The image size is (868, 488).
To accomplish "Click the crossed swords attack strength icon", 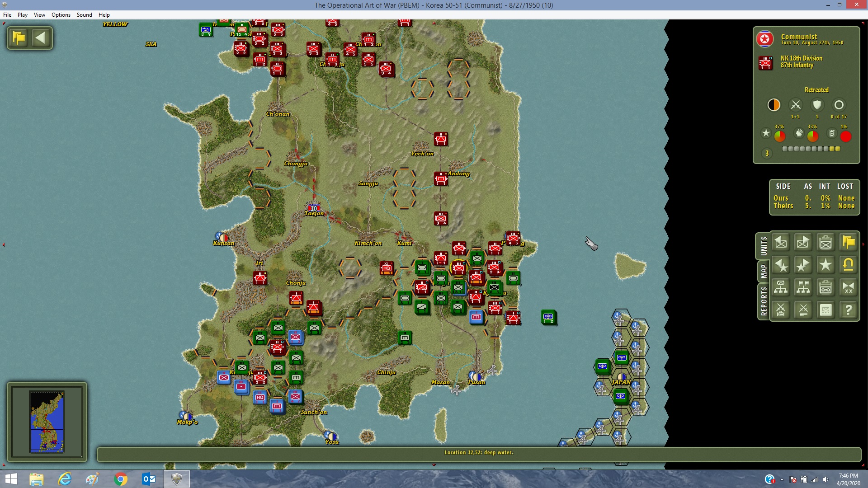I will (796, 105).
